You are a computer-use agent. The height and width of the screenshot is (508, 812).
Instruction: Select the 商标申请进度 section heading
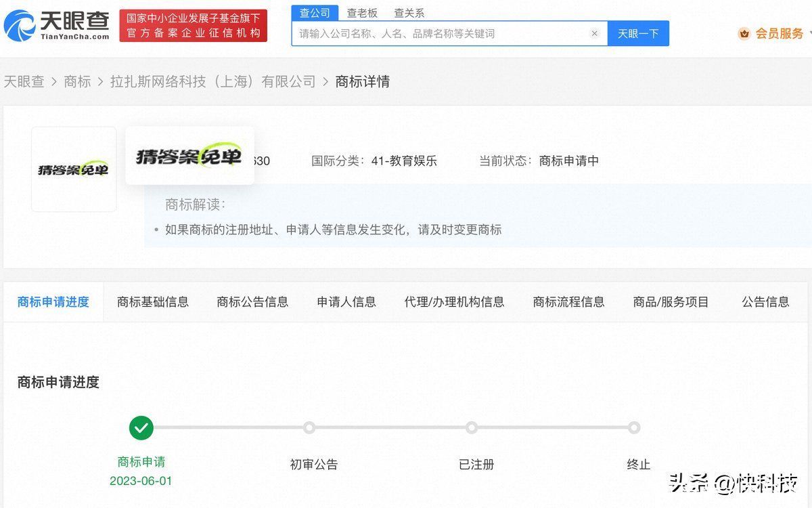coord(58,382)
